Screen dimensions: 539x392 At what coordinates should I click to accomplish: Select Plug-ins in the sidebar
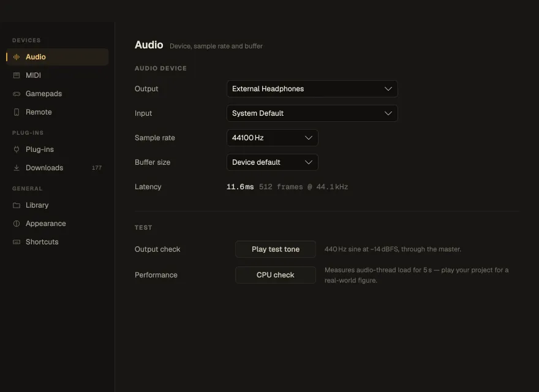pos(58,149)
